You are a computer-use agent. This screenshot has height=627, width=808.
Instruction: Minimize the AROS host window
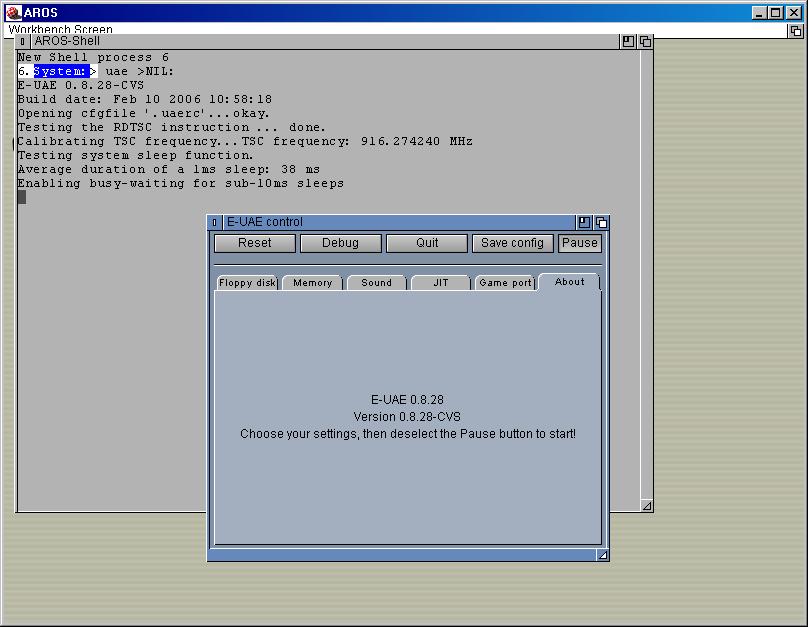(x=759, y=12)
